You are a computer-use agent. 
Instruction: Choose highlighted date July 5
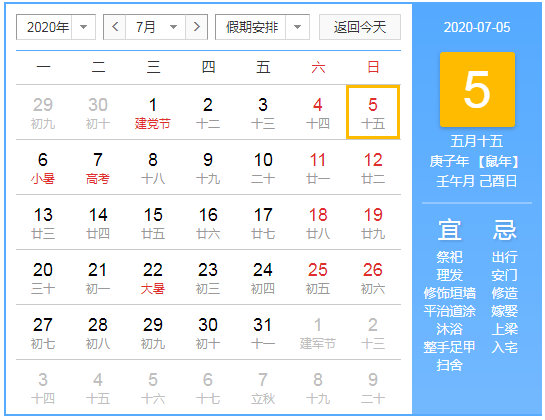pyautogui.click(x=373, y=113)
